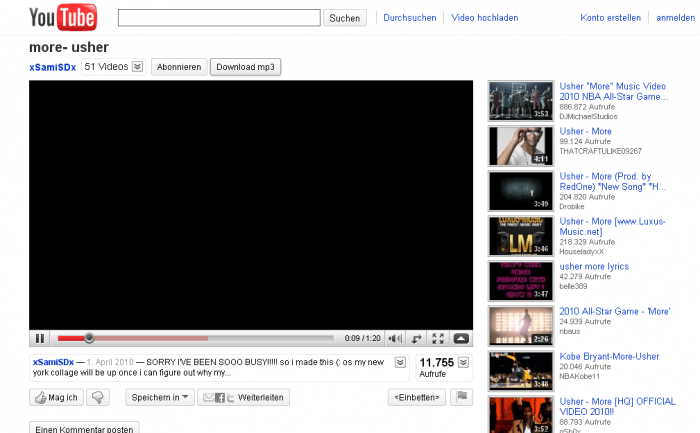Open the Video hochladen link

coord(484,18)
